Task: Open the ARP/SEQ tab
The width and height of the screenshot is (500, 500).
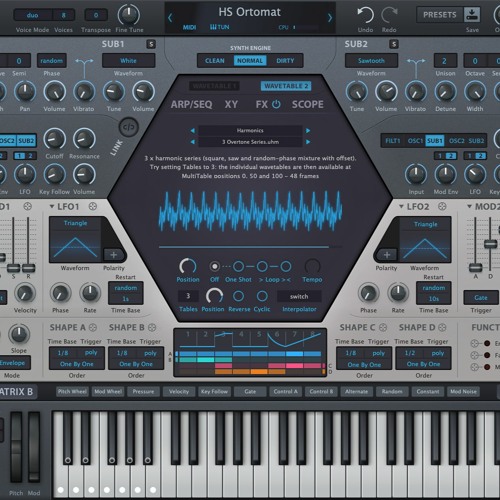Action: click(191, 104)
